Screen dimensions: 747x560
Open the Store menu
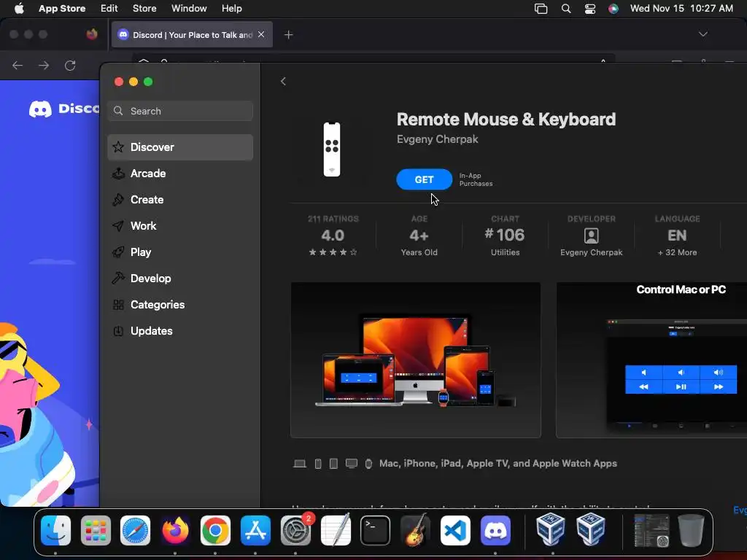click(x=144, y=9)
